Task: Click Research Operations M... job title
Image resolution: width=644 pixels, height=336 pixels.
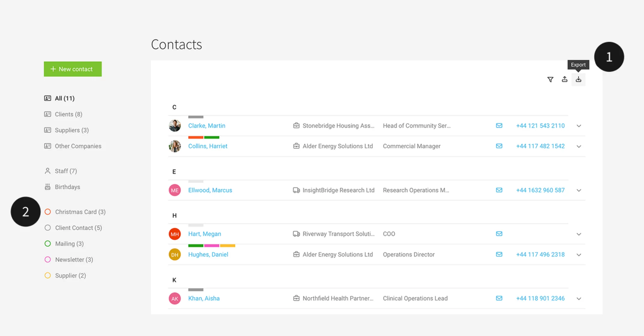Action: tap(416, 190)
